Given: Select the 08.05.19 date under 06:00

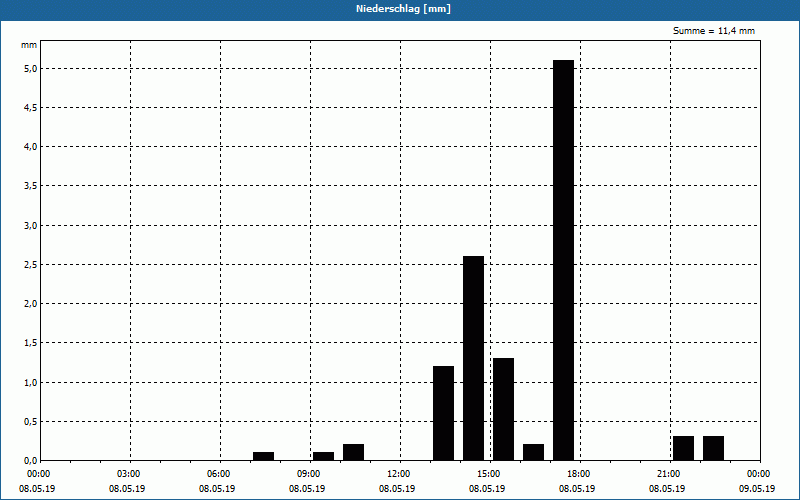Looking at the screenshot, I should [x=217, y=489].
